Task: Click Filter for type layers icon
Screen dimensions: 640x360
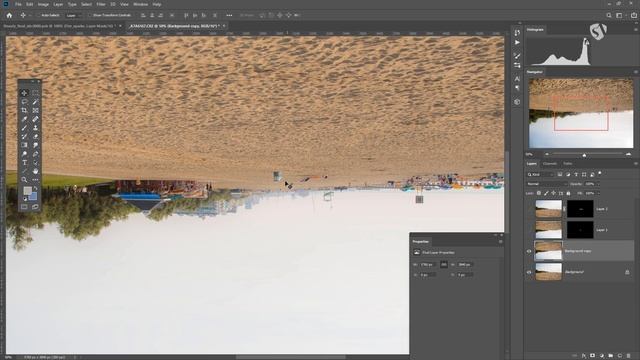Action: (576, 174)
